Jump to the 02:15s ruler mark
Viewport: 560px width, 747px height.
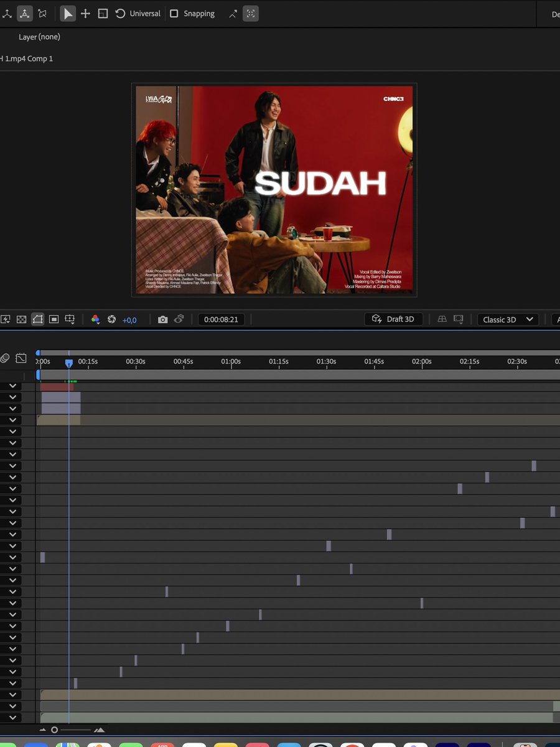click(469, 361)
